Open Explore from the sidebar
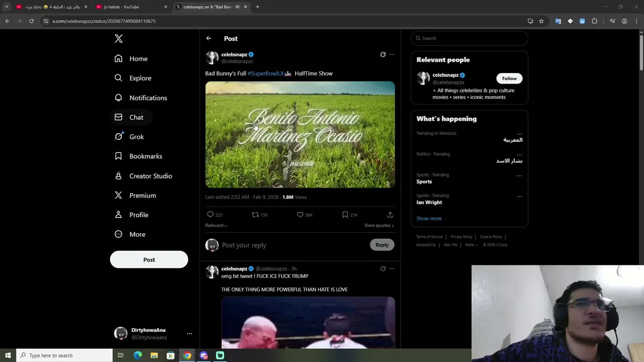The width and height of the screenshot is (644, 362). pyautogui.click(x=133, y=78)
